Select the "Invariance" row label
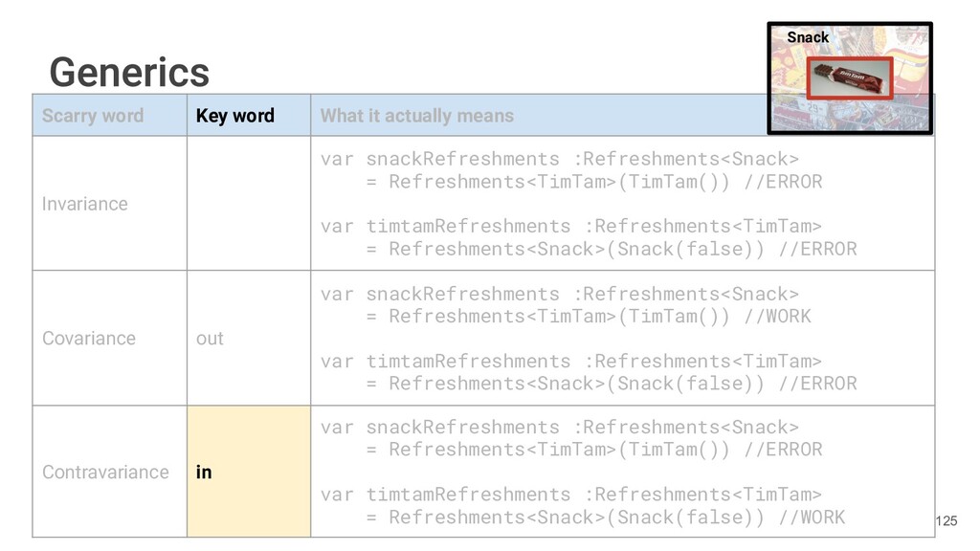 (x=84, y=204)
